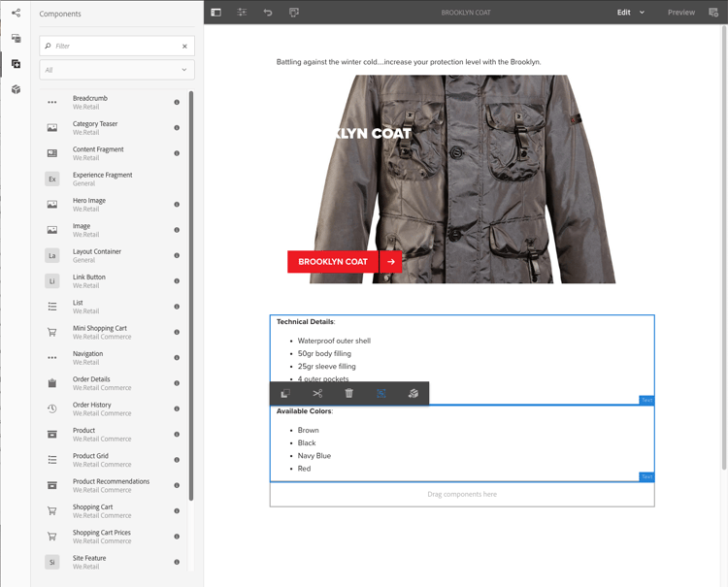Show info for Navigation component
This screenshot has height=587, width=728.
177,357
